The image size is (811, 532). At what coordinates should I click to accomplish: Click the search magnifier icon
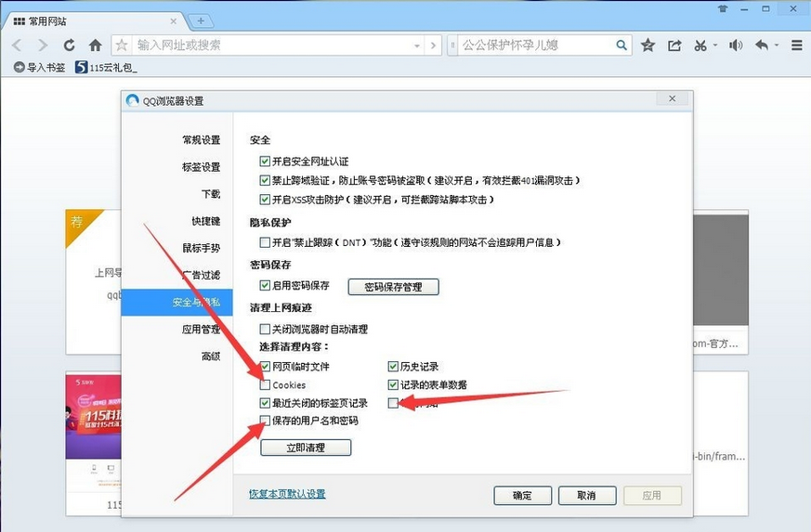click(621, 45)
